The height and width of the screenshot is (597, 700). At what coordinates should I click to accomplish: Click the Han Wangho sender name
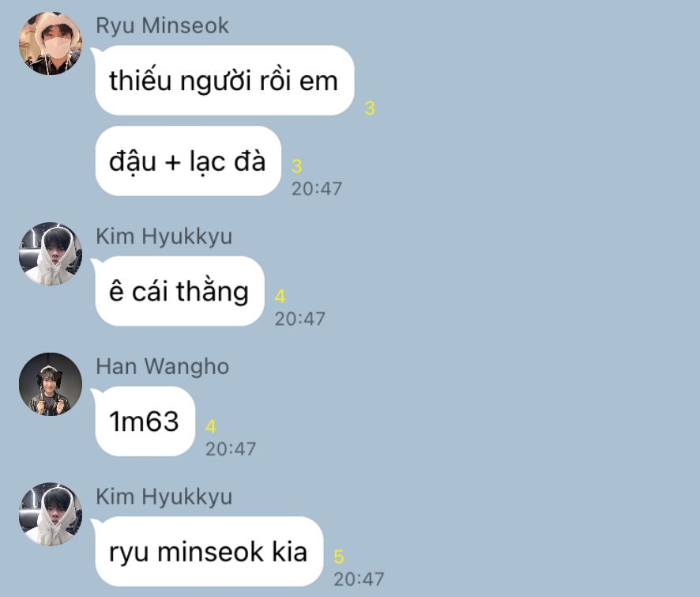point(163,366)
